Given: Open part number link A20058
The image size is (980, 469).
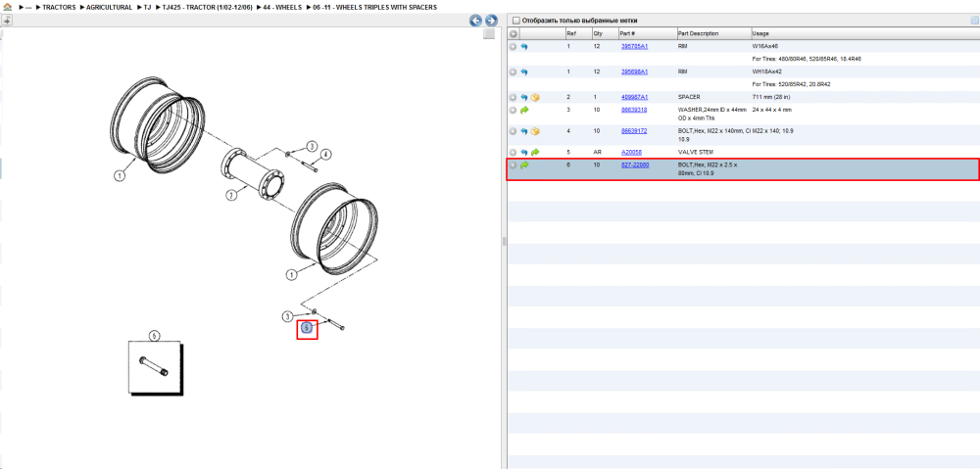Looking at the screenshot, I should tap(631, 153).
